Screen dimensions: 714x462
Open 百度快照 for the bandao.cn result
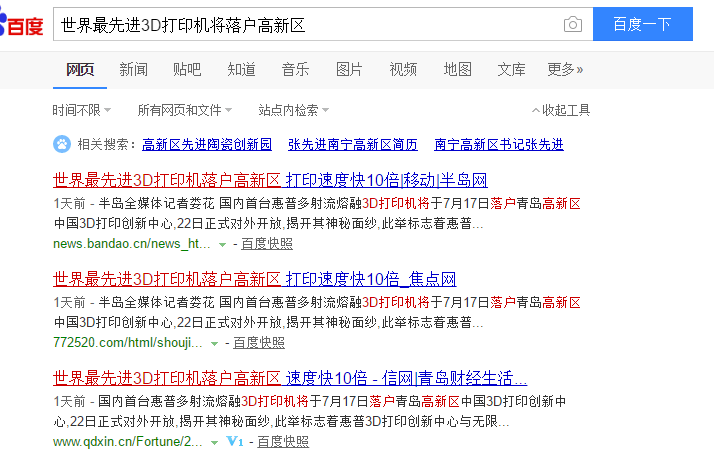(x=267, y=244)
